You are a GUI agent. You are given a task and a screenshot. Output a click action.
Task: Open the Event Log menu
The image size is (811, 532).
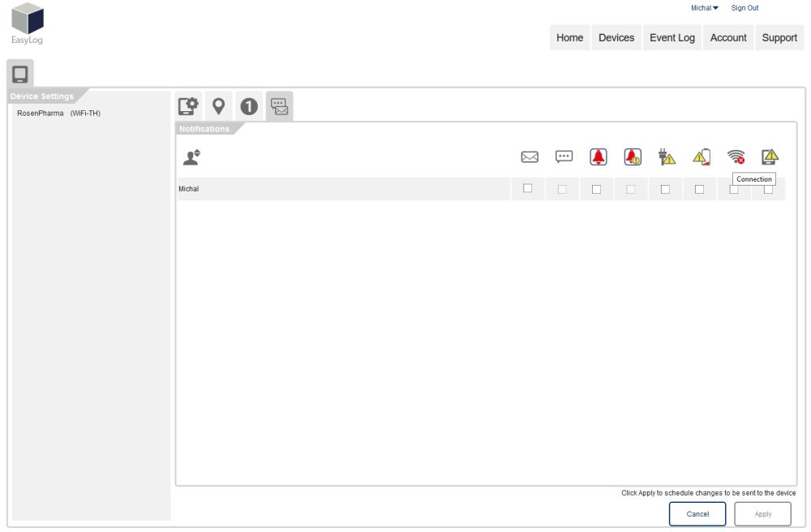coord(672,37)
